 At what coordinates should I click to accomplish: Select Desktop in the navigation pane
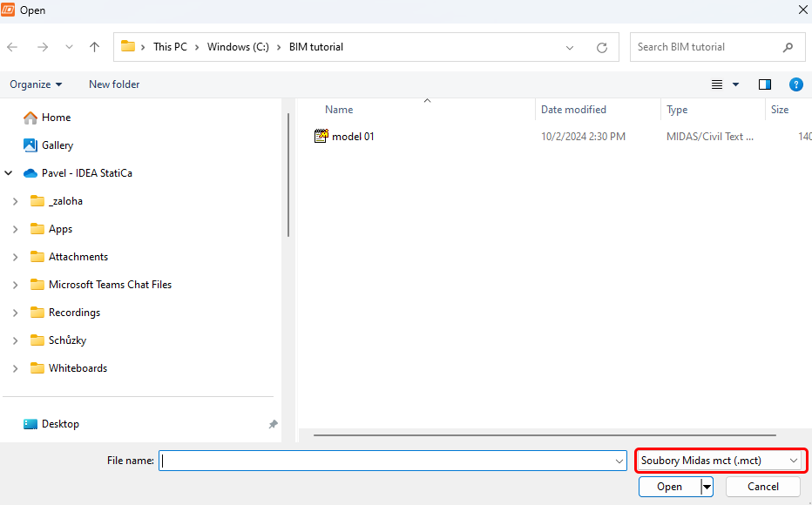[60, 424]
